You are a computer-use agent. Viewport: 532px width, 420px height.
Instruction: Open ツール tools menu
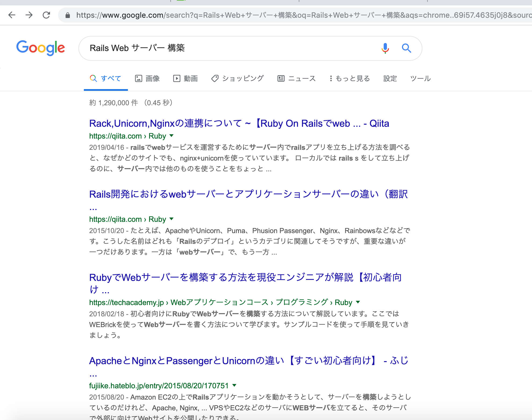point(420,78)
